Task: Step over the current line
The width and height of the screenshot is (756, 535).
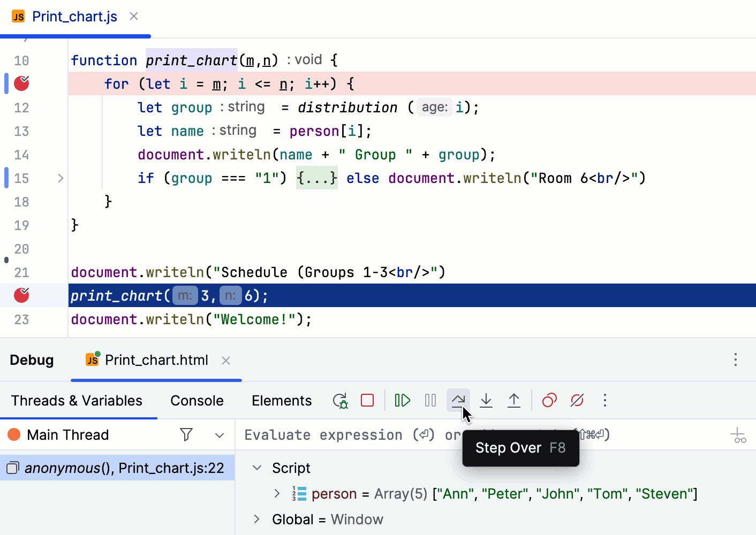Action: point(459,400)
